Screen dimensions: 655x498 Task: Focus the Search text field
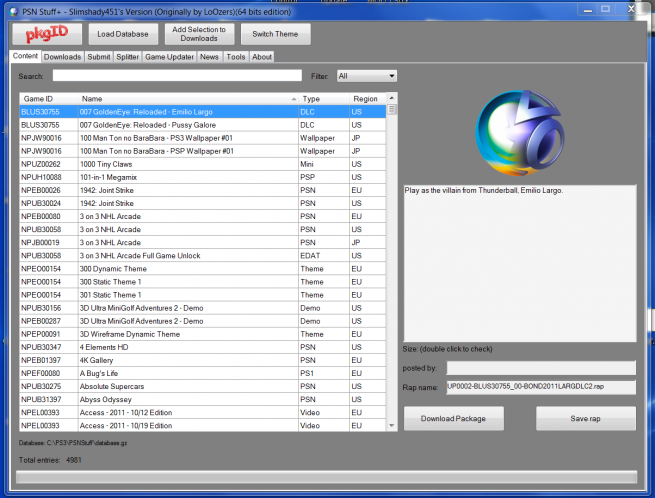[x=177, y=76]
